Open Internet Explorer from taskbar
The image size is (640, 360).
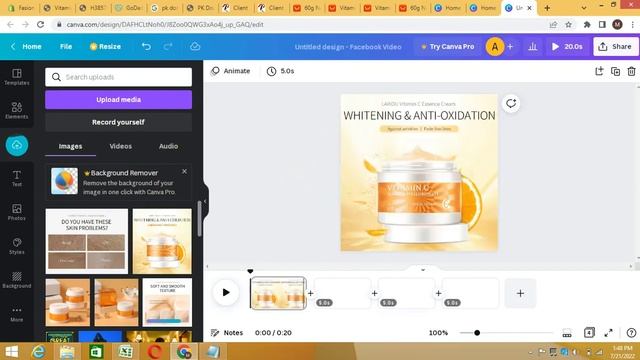(38, 351)
